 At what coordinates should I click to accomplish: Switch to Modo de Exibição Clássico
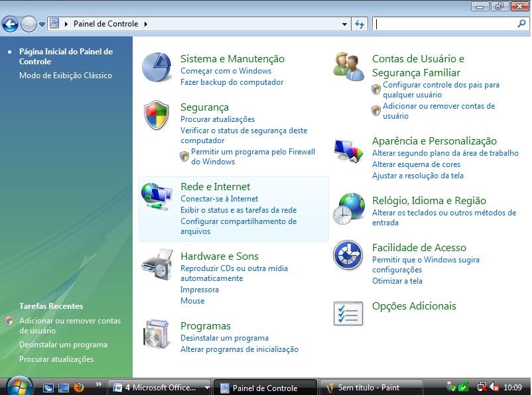(x=66, y=76)
